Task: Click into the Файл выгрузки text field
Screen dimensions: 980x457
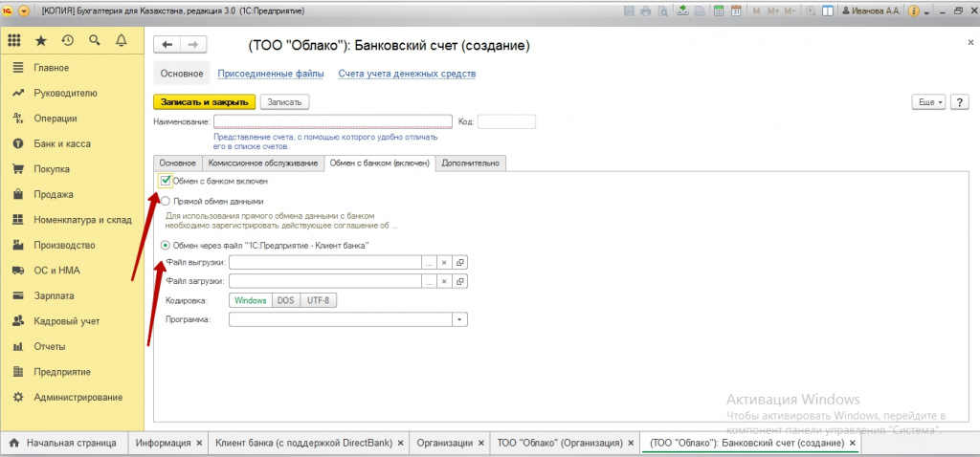Action: coord(325,263)
